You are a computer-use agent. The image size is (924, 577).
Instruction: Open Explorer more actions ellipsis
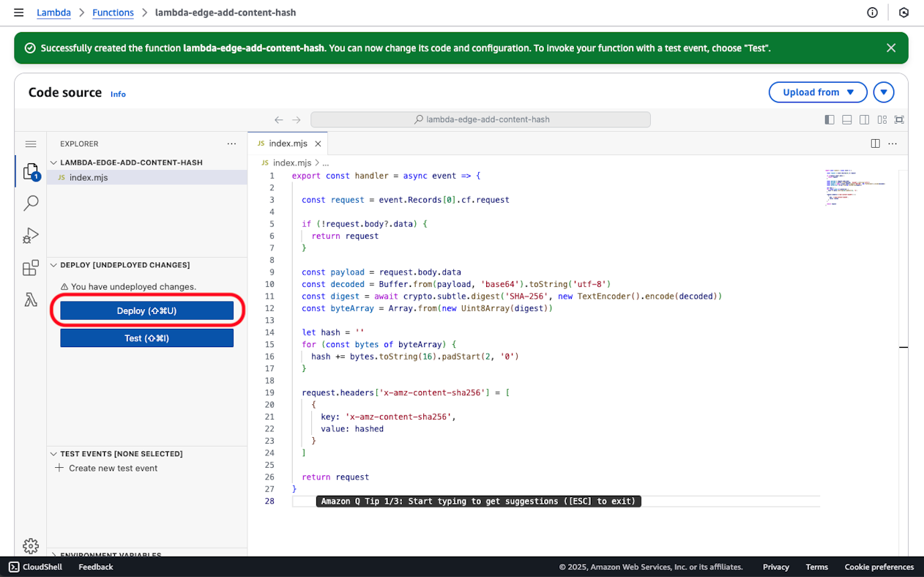pyautogui.click(x=231, y=144)
